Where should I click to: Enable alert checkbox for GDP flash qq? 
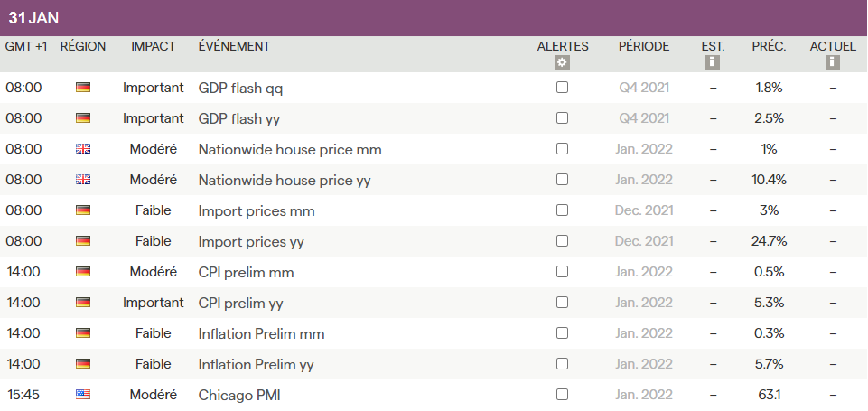[562, 88]
